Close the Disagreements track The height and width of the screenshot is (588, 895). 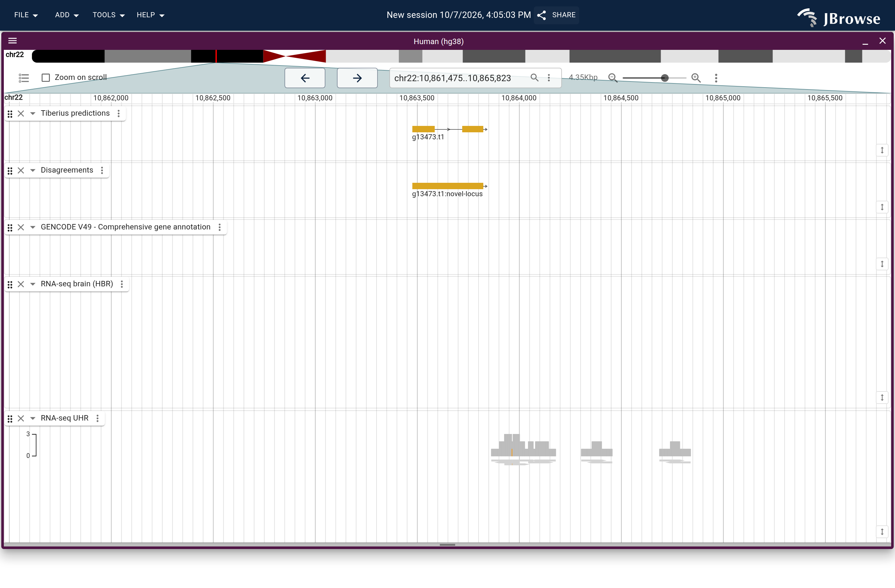pyautogui.click(x=21, y=170)
